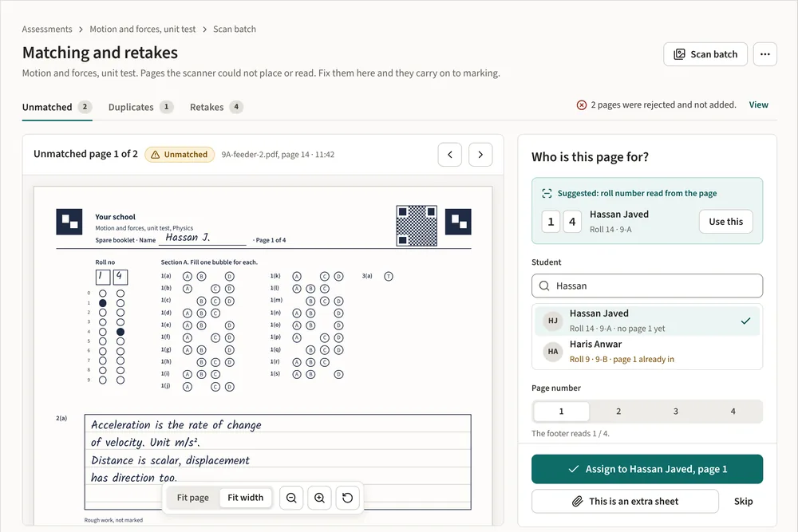
Task: Open the more options ellipsis menu
Action: (765, 54)
